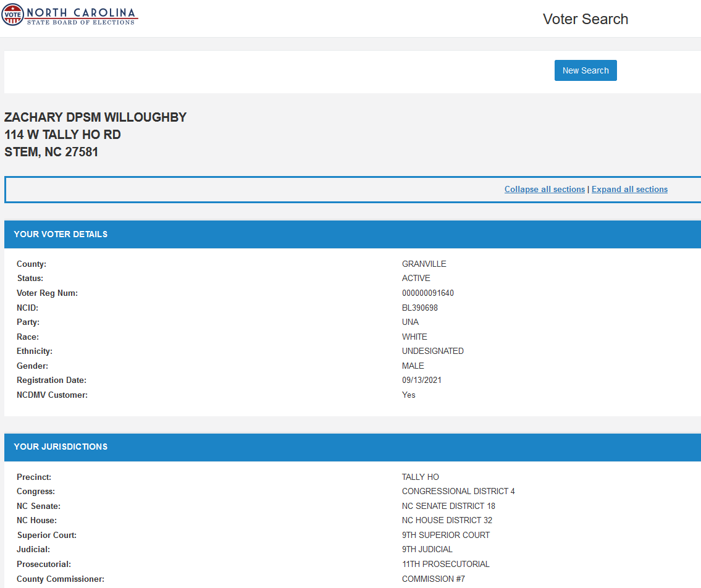Click the Party value UNA
This screenshot has height=588, width=701.
(x=410, y=322)
